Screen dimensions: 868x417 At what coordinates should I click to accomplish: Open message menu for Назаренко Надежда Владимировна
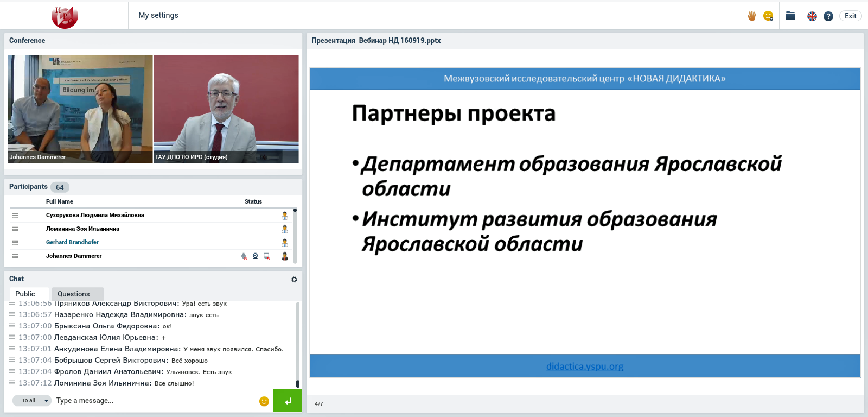pyautogui.click(x=12, y=314)
